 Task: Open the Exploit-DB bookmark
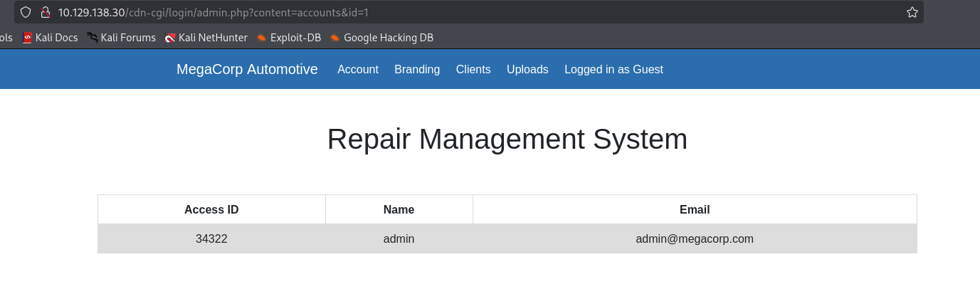click(290, 38)
